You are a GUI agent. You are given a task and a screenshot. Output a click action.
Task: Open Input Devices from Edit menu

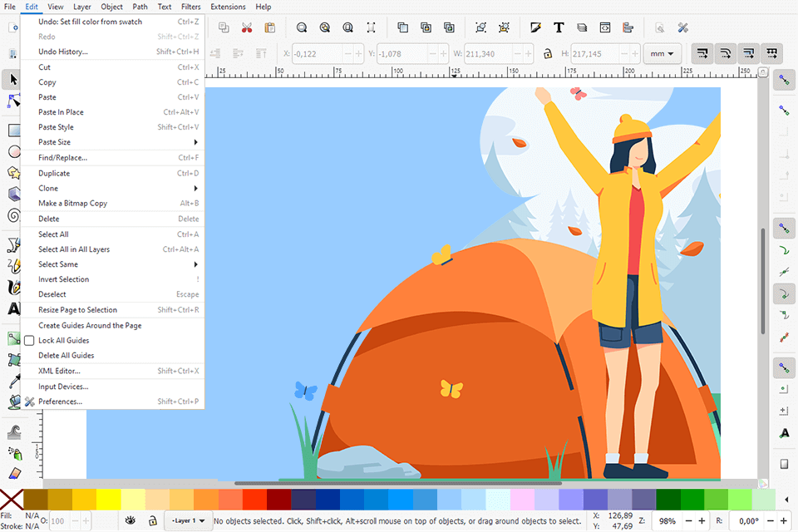[112, 387]
